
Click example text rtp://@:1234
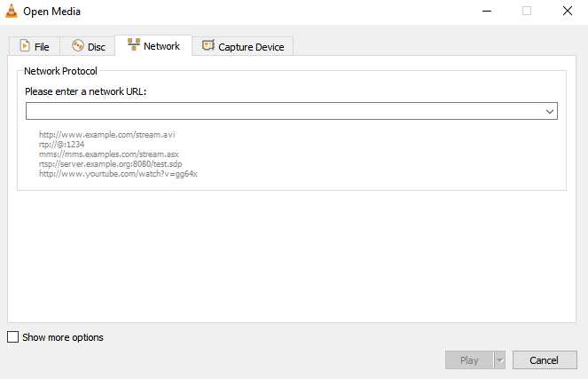(61, 145)
